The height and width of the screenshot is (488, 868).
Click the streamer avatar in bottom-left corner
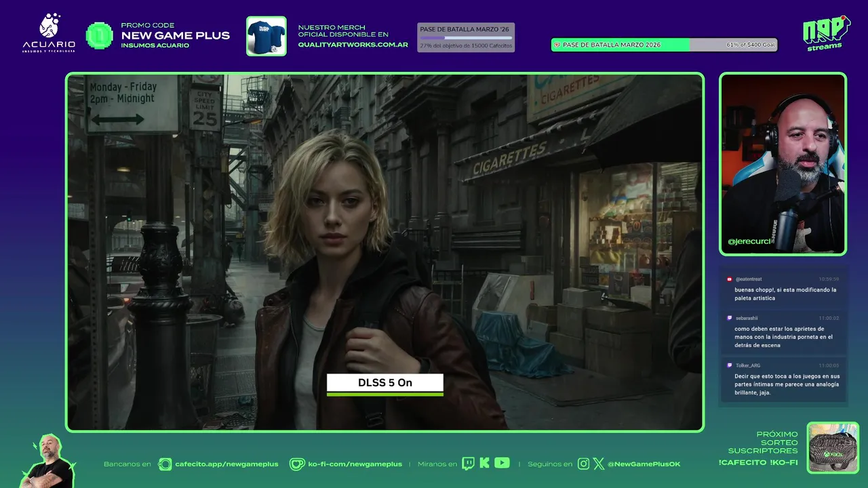coord(49,461)
